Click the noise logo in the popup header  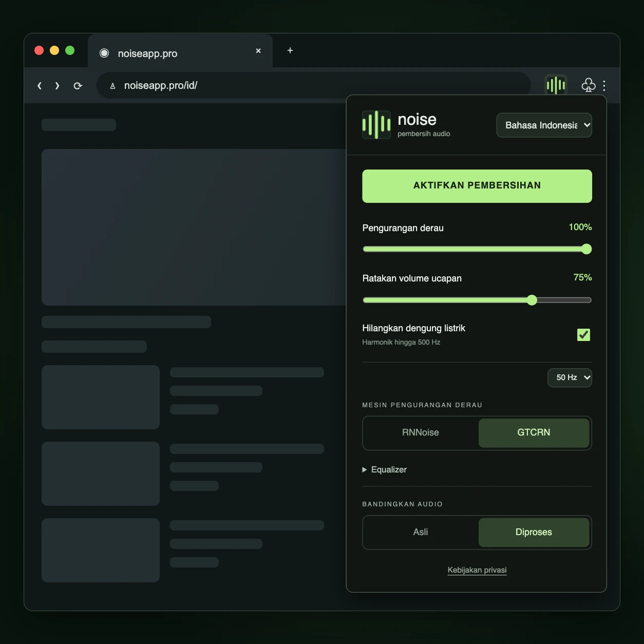pos(376,125)
